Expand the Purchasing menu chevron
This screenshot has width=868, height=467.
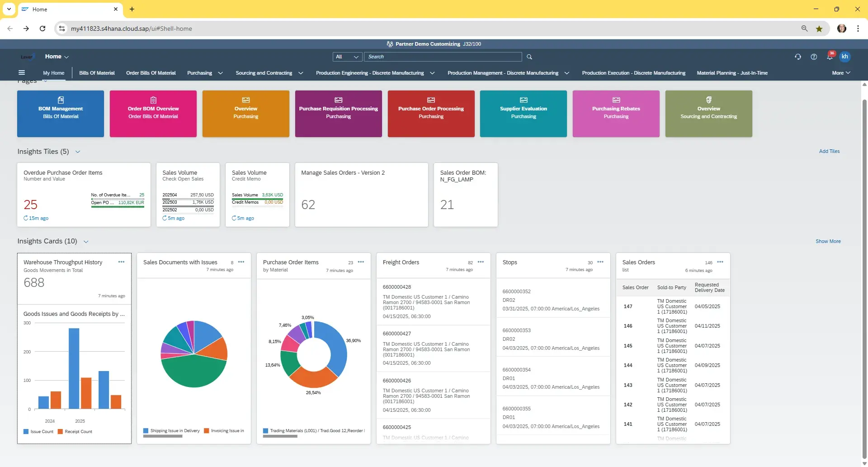[x=220, y=73]
